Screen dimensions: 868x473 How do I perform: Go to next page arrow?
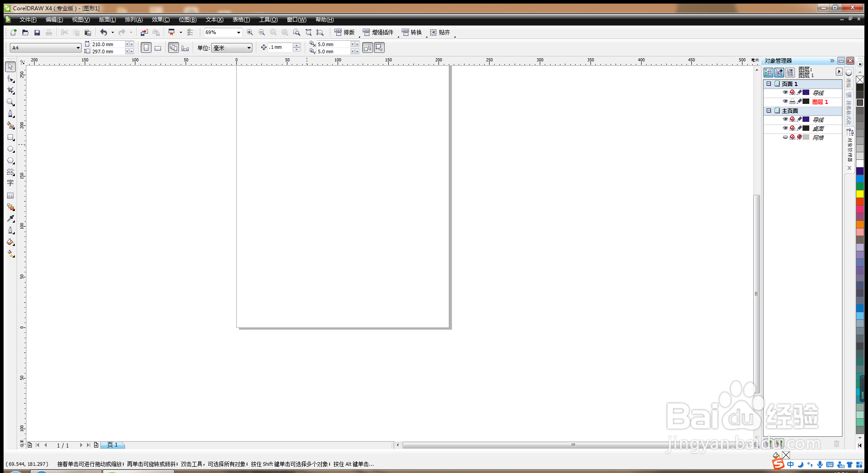coord(81,445)
